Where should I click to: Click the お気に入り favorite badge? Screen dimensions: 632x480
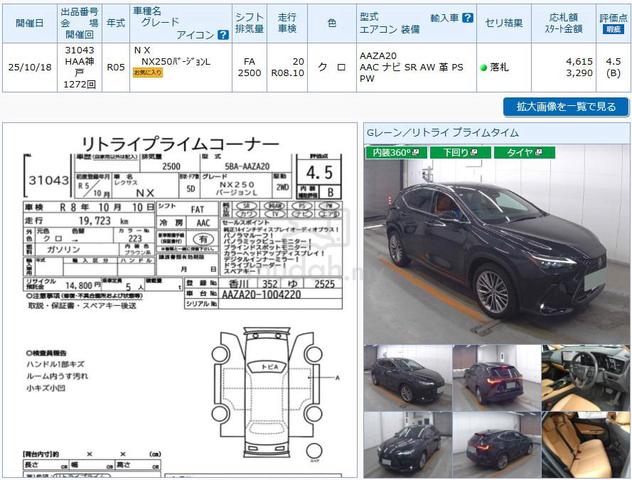(148, 73)
